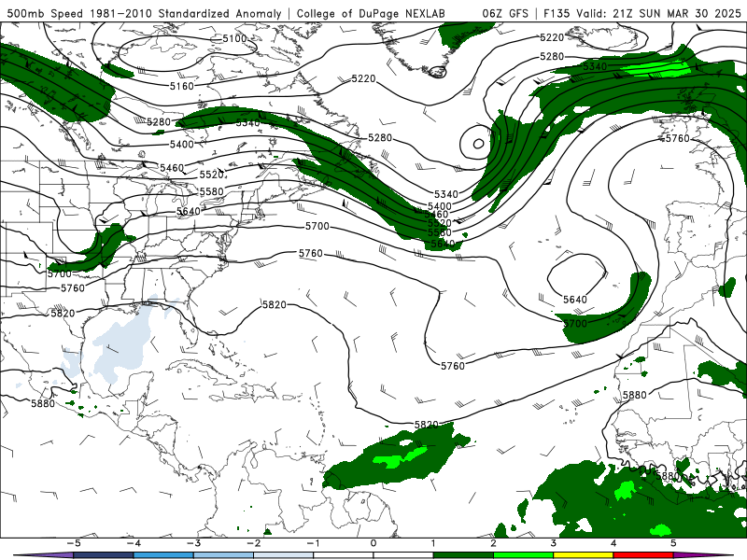Click the color bar '-5' tick label
Image resolution: width=747 pixels, height=560 pixels.
(x=73, y=543)
